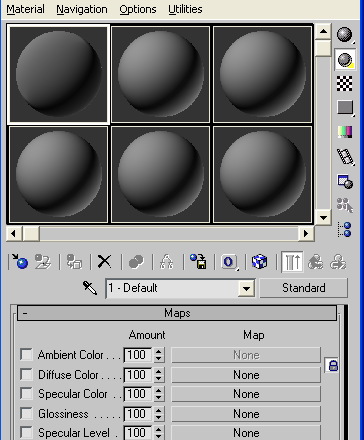The width and height of the screenshot is (364, 440).
Task: Toggle the Backlight icon
Action: pyautogui.click(x=345, y=60)
